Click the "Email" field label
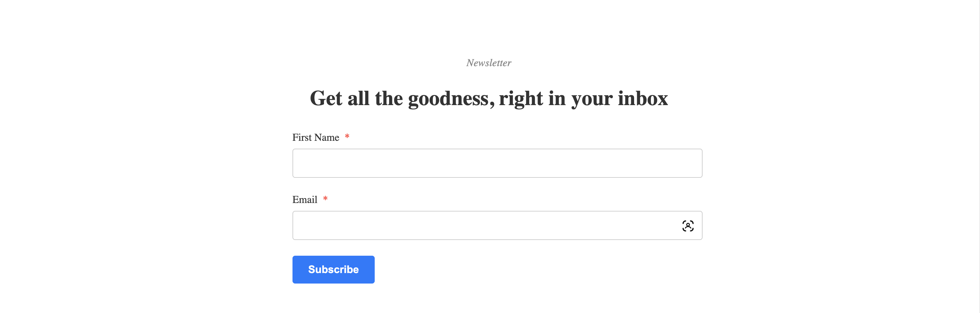Image resolution: width=980 pixels, height=313 pixels. pos(304,200)
